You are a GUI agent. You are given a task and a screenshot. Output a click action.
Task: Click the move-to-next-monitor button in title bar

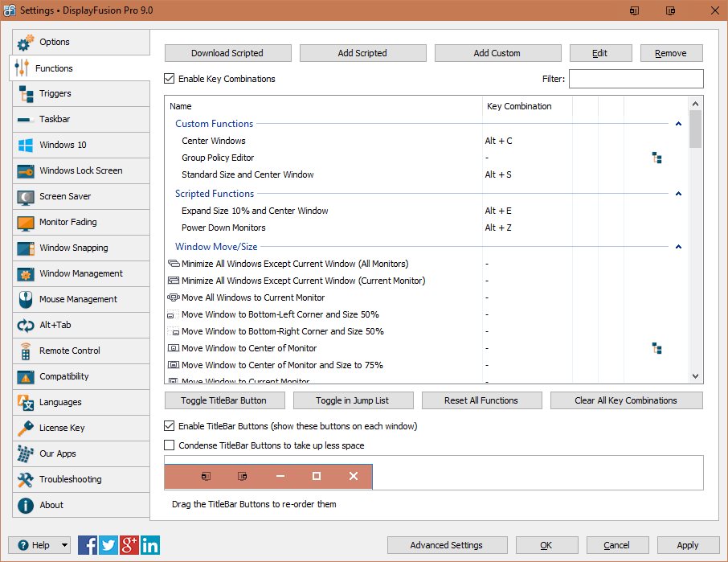tap(635, 11)
